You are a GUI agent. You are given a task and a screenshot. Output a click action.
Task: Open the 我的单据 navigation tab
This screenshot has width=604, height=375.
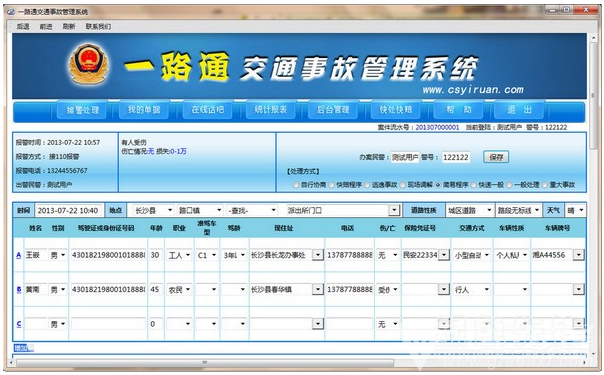(x=144, y=110)
